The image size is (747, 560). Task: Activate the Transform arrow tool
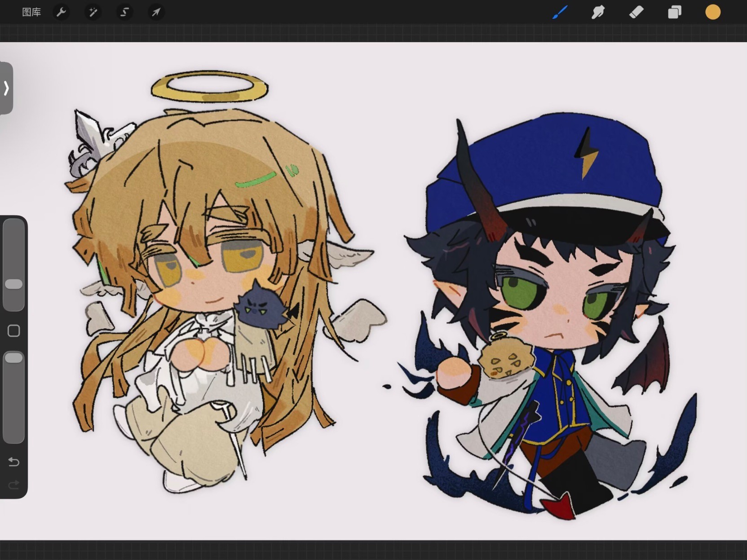tap(156, 12)
